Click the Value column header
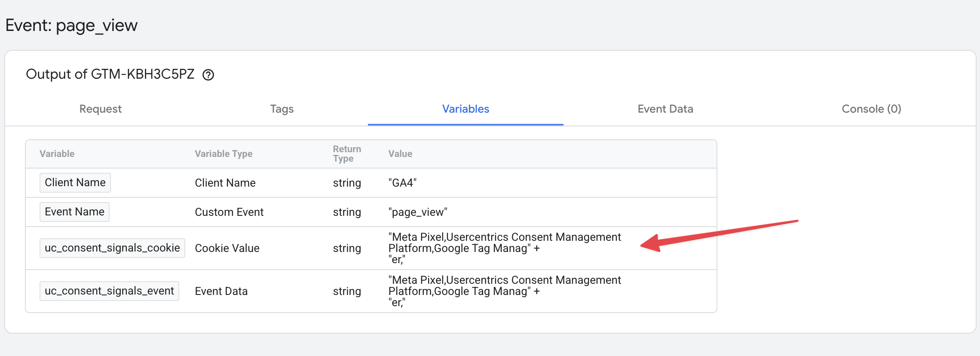The width and height of the screenshot is (980, 356). [x=400, y=153]
